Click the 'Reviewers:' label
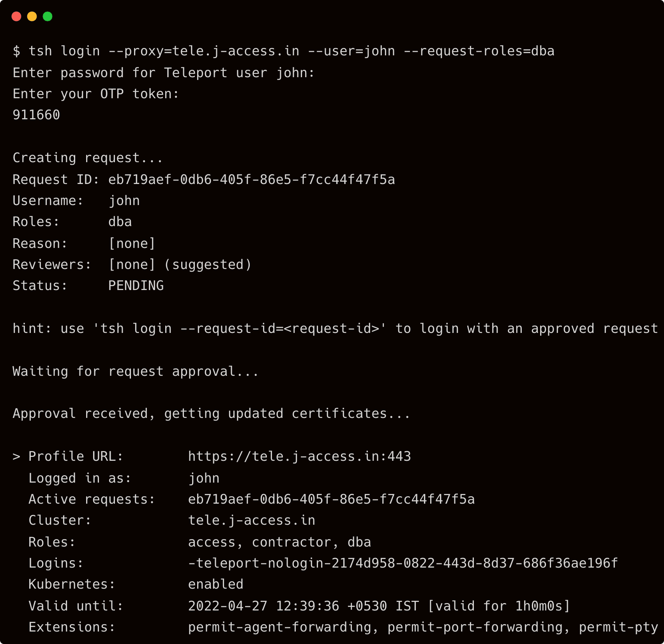 coord(52,265)
